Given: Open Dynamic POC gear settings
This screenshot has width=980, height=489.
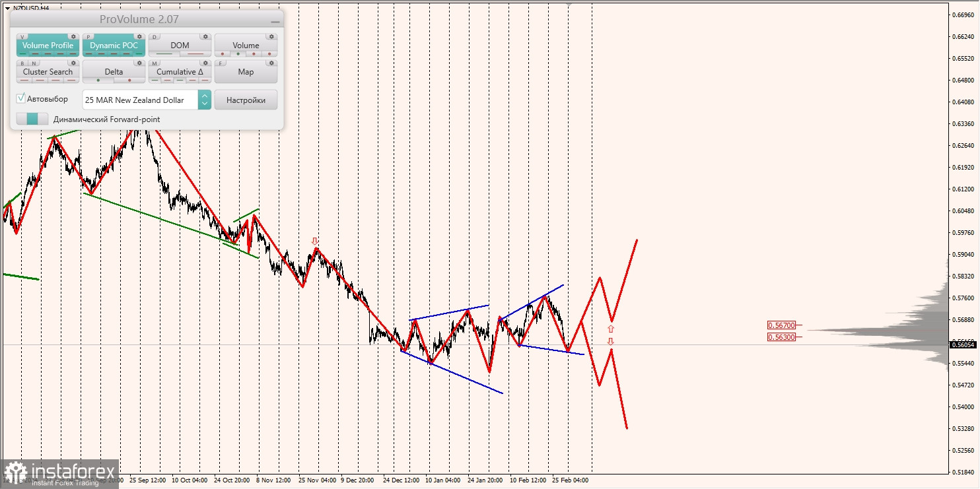Looking at the screenshot, I should tap(139, 36).
